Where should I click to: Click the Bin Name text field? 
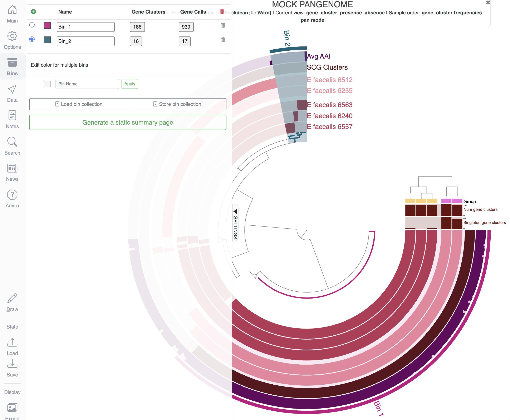(x=87, y=84)
